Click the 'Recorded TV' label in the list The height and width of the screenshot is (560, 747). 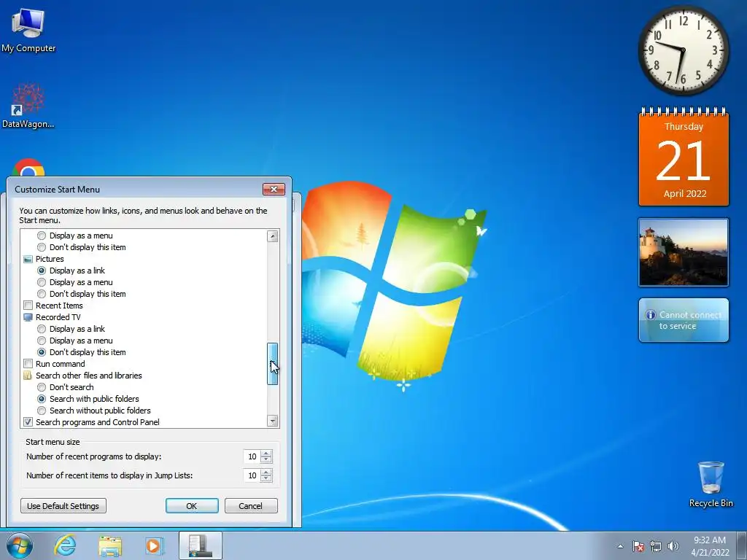pos(58,317)
